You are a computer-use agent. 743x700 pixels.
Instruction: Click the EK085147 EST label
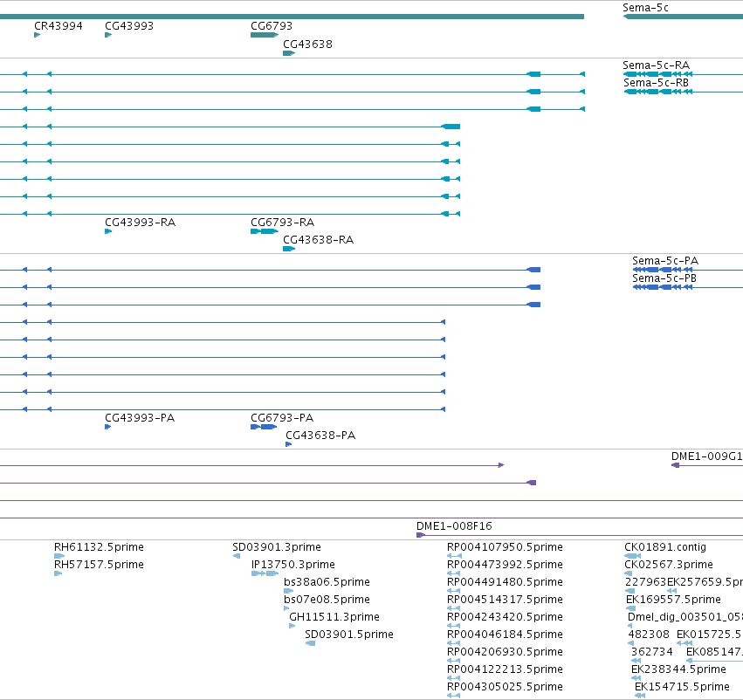[714, 652]
